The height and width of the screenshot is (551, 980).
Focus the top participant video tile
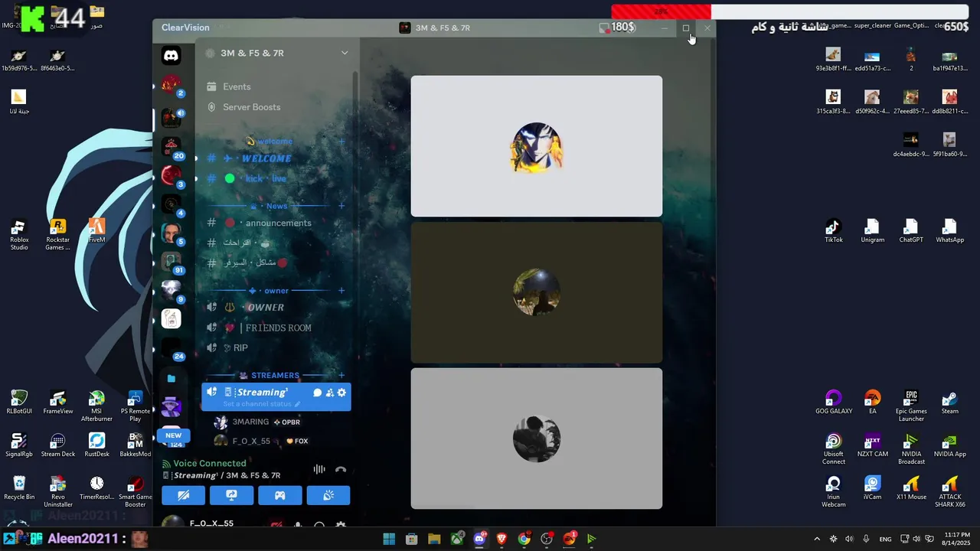[537, 146]
